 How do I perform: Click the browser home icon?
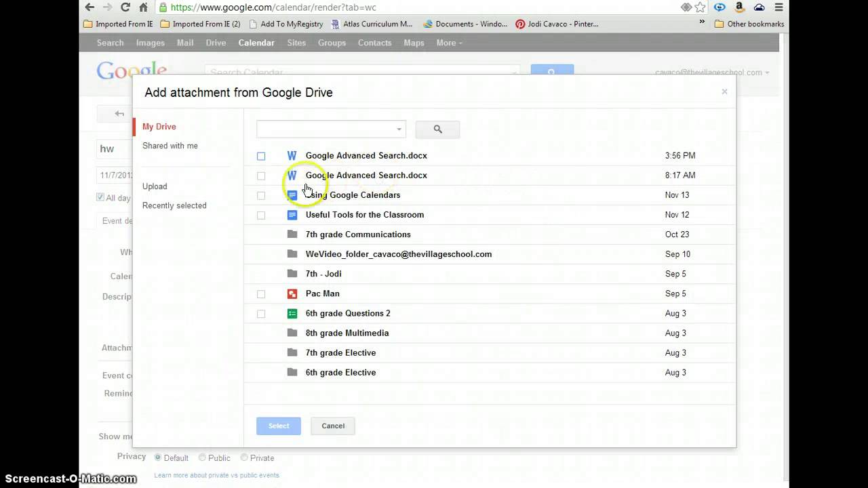tap(143, 7)
